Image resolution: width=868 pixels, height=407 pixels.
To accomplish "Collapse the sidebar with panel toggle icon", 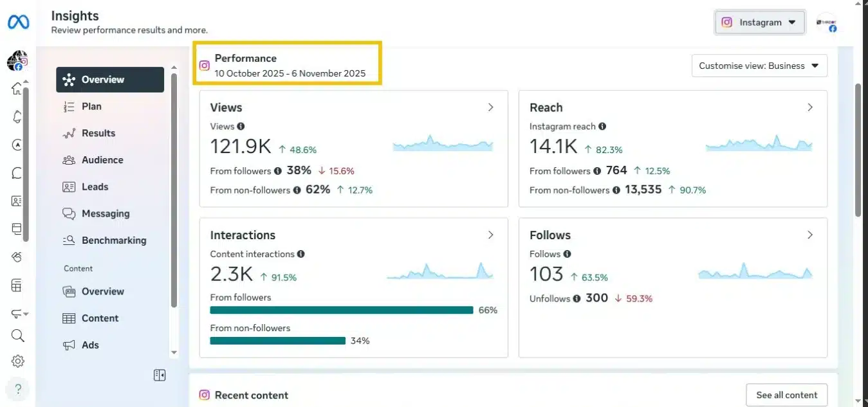I will point(160,375).
